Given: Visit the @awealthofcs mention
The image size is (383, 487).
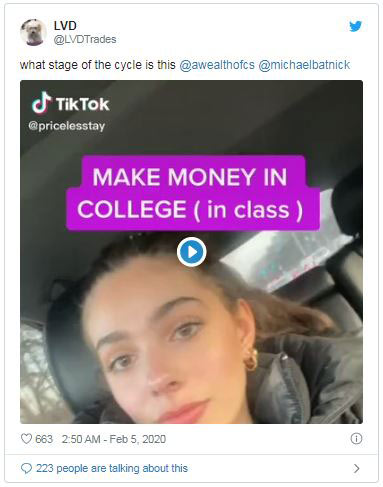Looking at the screenshot, I should click(217, 65).
